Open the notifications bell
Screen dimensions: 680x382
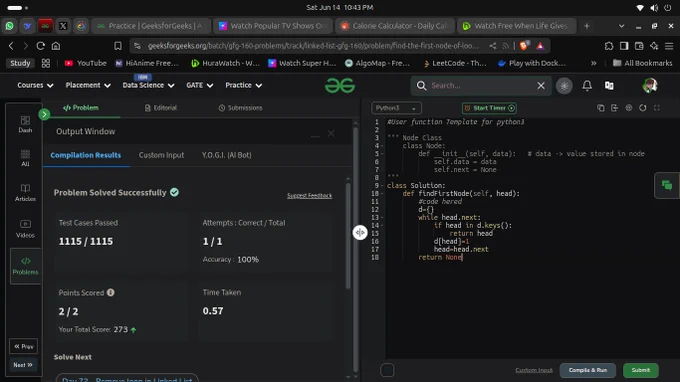[x=587, y=85]
